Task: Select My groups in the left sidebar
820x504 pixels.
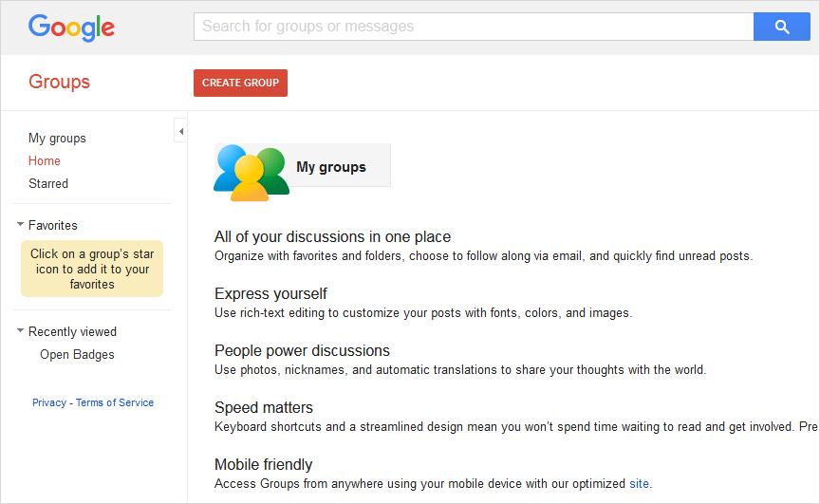Action: pyautogui.click(x=57, y=139)
